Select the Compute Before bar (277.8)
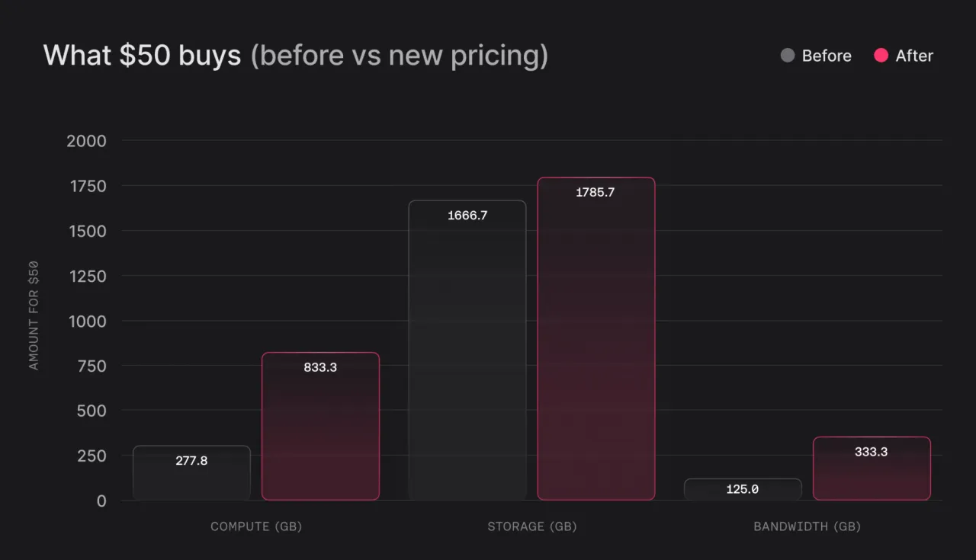Image resolution: width=976 pixels, height=560 pixels. coord(191,473)
